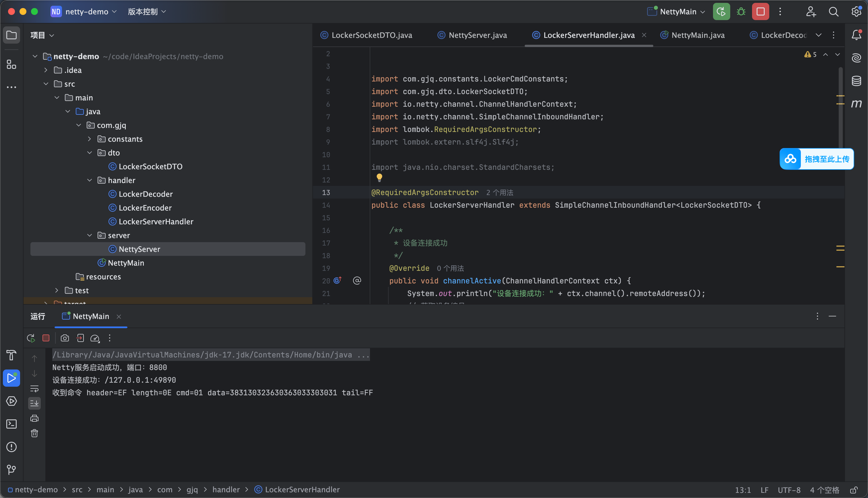Click the up arrow in the console gutter
The width and height of the screenshot is (868, 498).
pos(34,358)
